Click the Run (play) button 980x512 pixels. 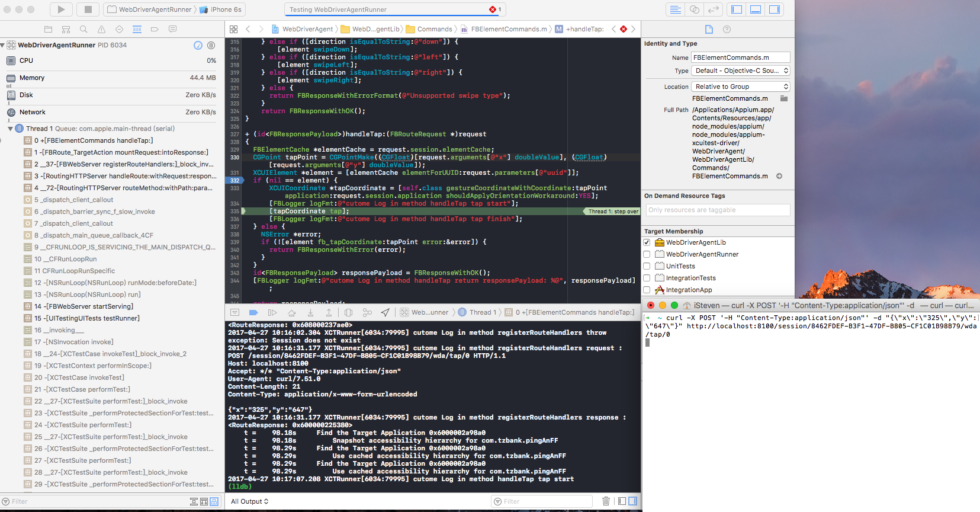tap(61, 9)
